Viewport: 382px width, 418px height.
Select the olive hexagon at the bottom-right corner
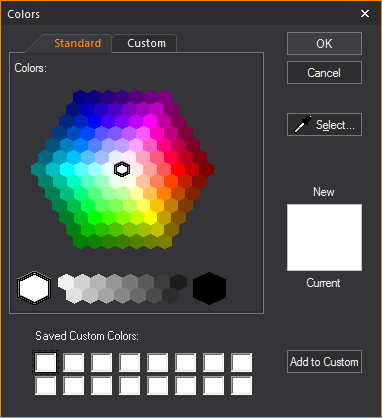(x=164, y=242)
